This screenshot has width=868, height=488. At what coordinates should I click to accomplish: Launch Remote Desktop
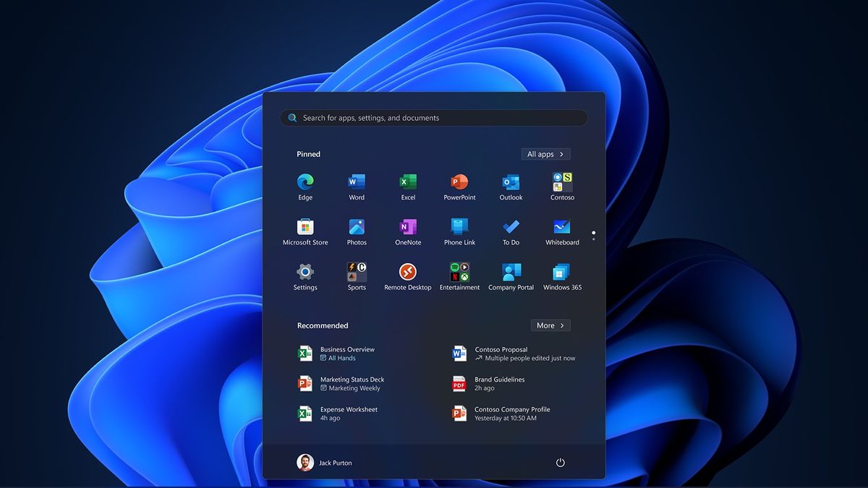click(408, 272)
